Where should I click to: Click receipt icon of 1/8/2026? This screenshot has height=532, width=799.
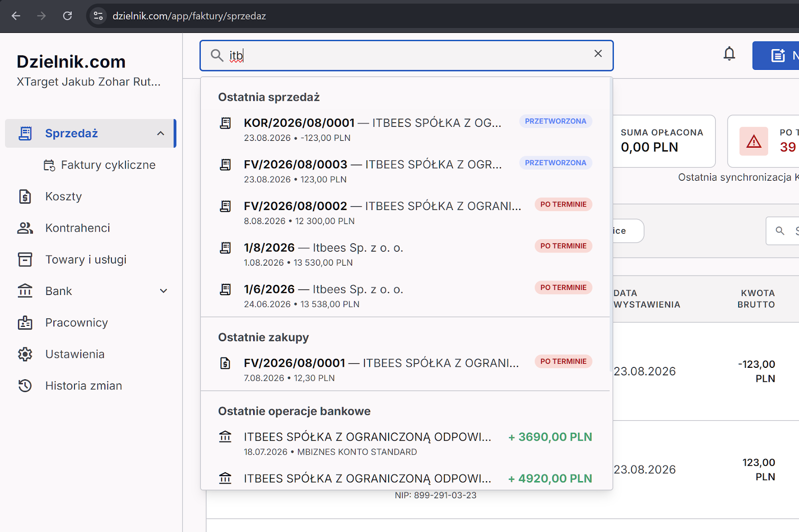226,248
